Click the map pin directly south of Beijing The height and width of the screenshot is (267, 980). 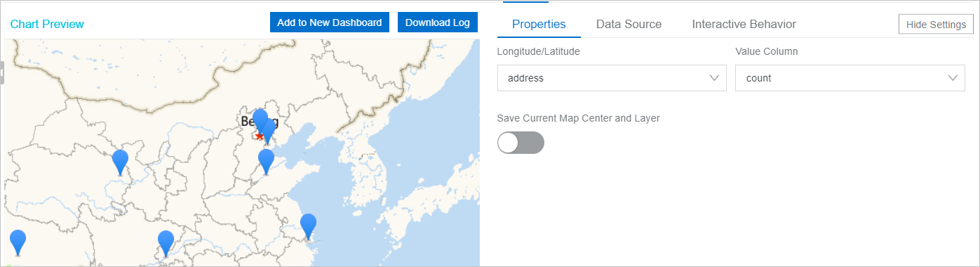pyautogui.click(x=266, y=161)
